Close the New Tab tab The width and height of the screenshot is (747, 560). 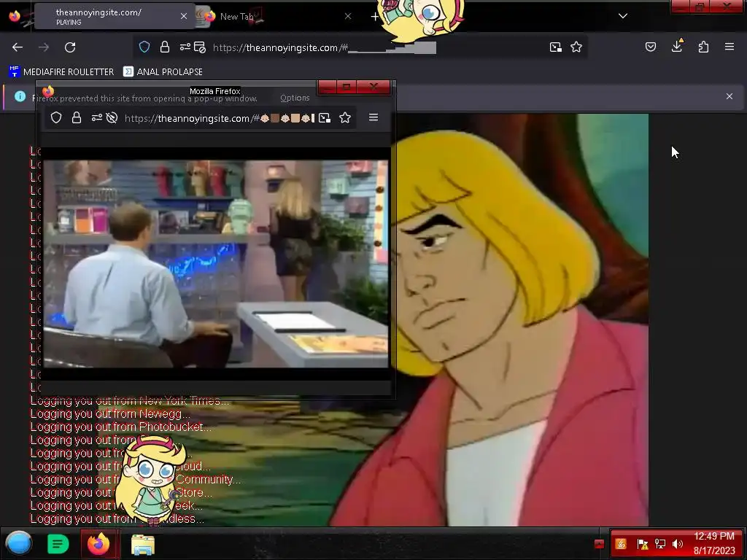pyautogui.click(x=348, y=16)
